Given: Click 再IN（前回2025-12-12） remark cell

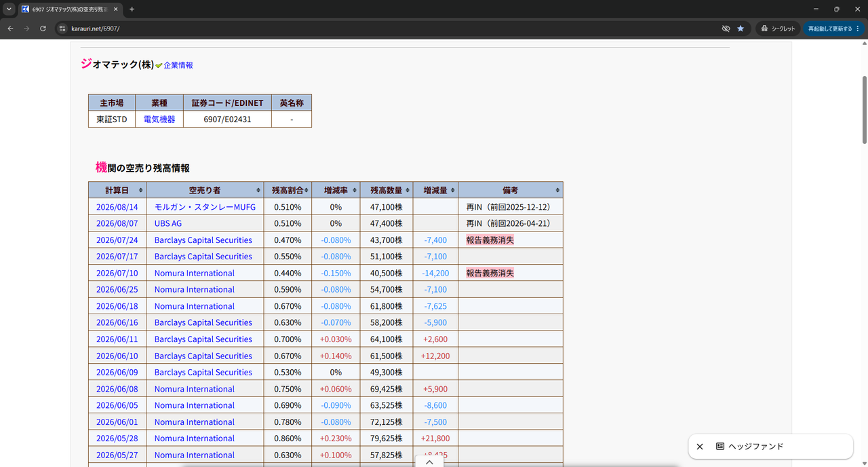Looking at the screenshot, I should point(510,207).
